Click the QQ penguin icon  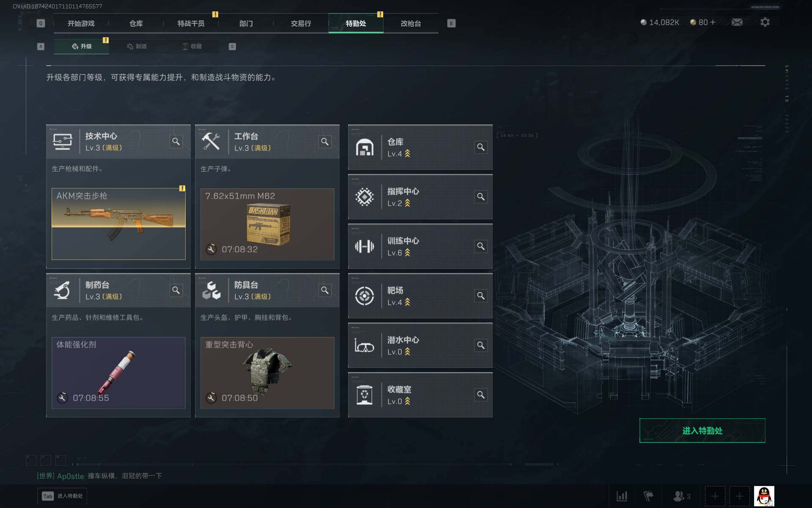(x=764, y=496)
